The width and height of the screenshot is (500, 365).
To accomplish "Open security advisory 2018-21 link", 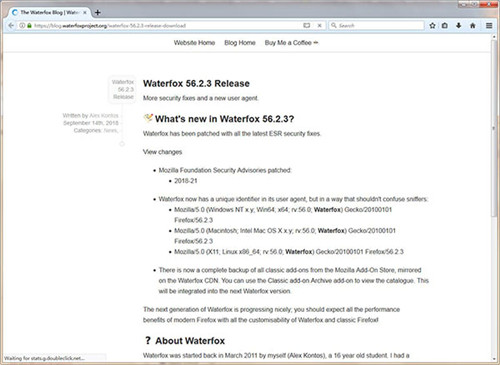I will coord(186,181).
